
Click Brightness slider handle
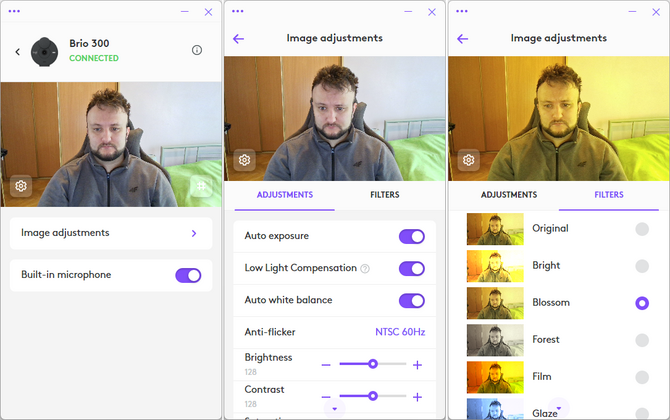click(x=373, y=364)
